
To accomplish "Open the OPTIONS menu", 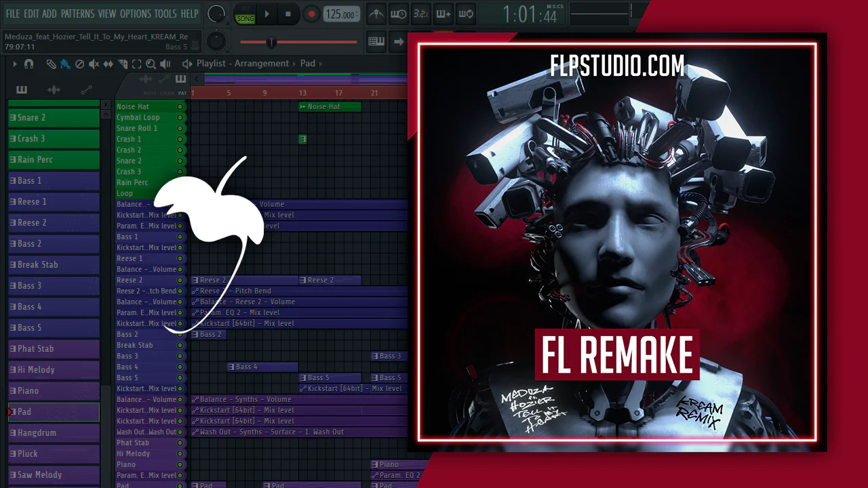I will click(136, 14).
